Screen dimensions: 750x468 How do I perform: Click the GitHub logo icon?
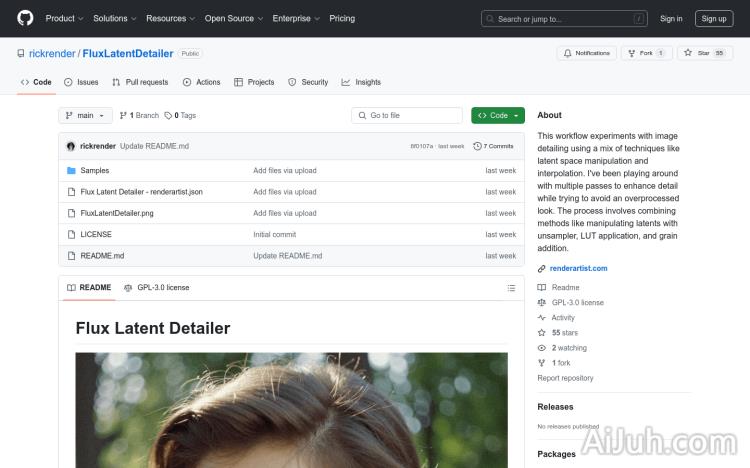pyautogui.click(x=25, y=18)
